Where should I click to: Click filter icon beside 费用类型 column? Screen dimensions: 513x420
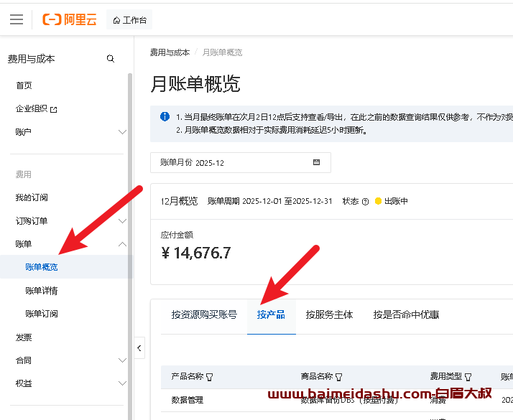point(468,377)
